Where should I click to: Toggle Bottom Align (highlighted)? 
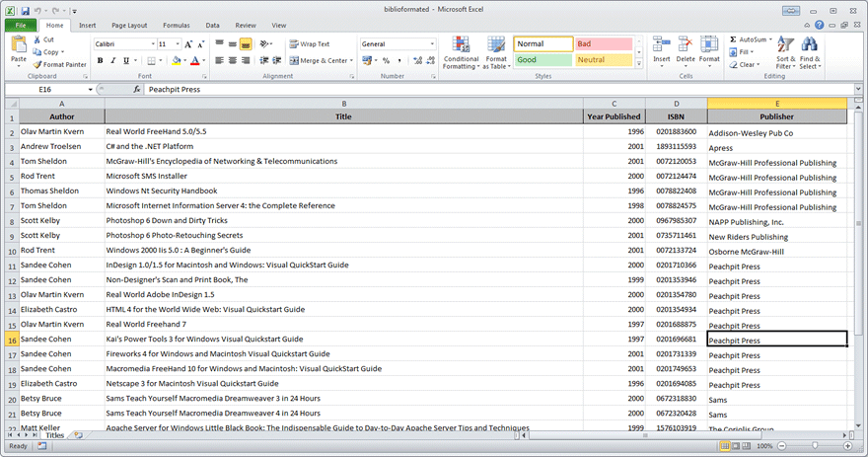click(246, 43)
